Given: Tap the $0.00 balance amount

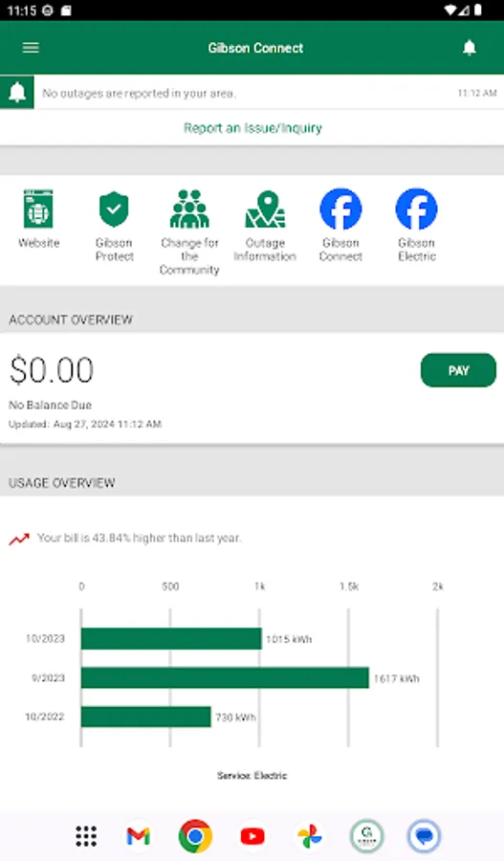Looking at the screenshot, I should click(x=52, y=370).
